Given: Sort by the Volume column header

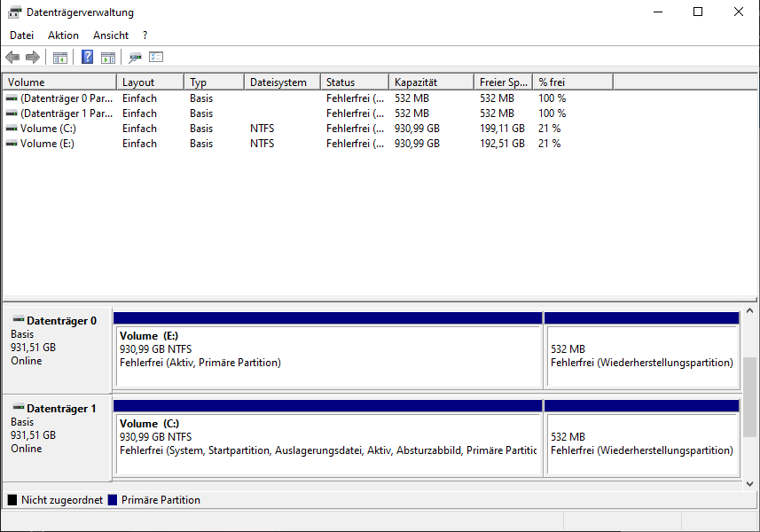Looking at the screenshot, I should [x=59, y=82].
